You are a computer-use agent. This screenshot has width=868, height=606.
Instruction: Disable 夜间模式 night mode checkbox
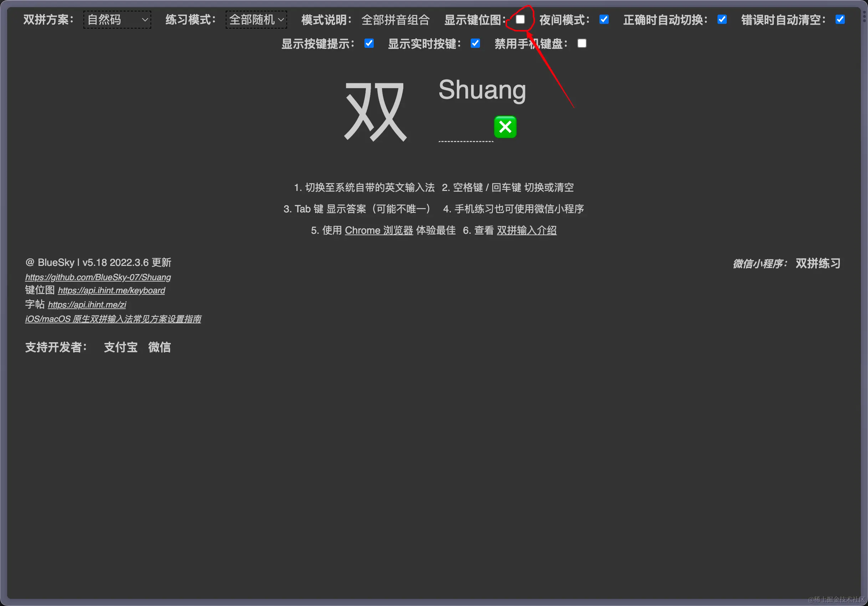pos(604,19)
